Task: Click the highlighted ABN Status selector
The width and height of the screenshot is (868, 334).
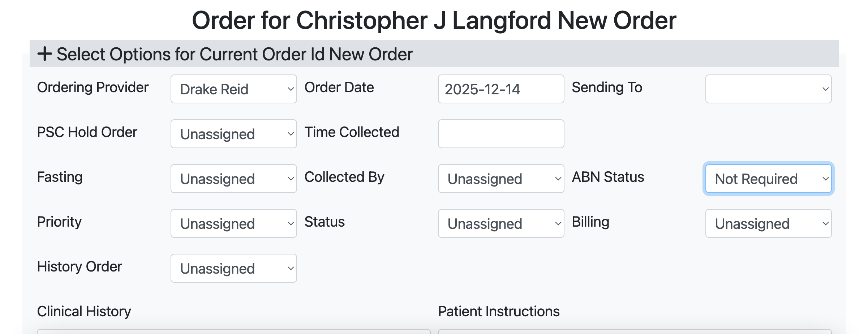Action: (x=768, y=179)
